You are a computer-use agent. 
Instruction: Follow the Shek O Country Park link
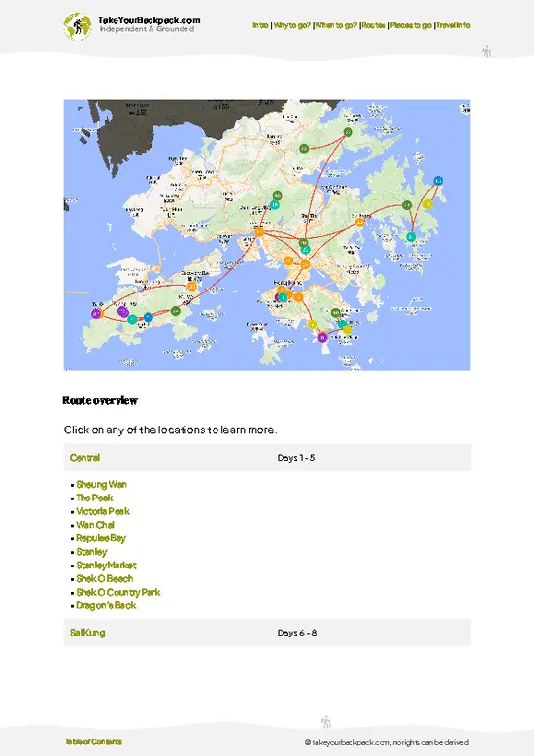pos(118,592)
